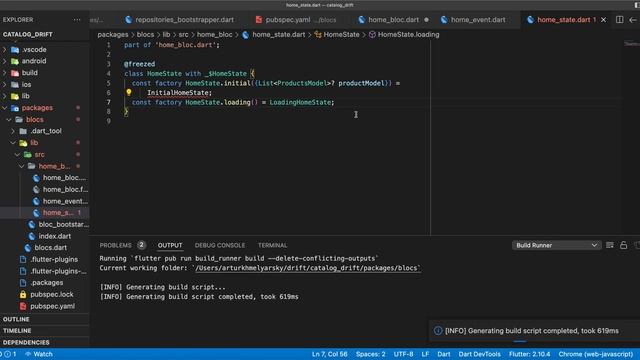Switch to the Output tab
This screenshot has height=360, width=640.
tap(170, 245)
